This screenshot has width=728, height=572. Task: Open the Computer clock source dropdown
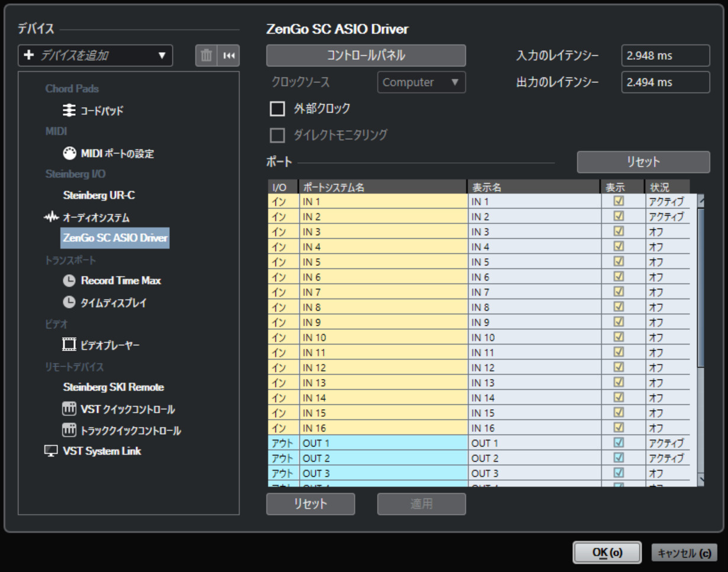coord(421,82)
